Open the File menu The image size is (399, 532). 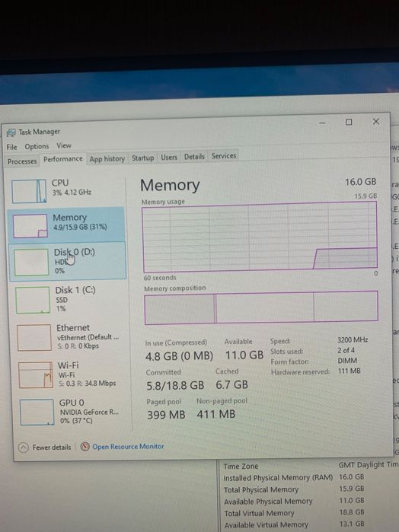(x=11, y=147)
